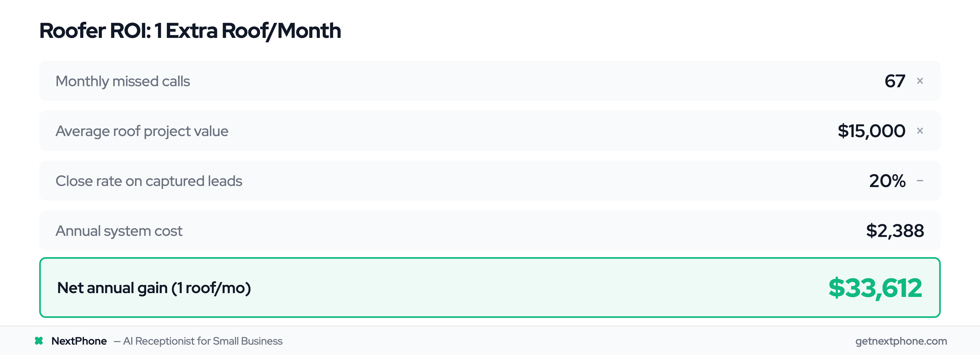This screenshot has height=355, width=980.
Task: Click the Monthly missed calls label
Action: click(x=122, y=81)
